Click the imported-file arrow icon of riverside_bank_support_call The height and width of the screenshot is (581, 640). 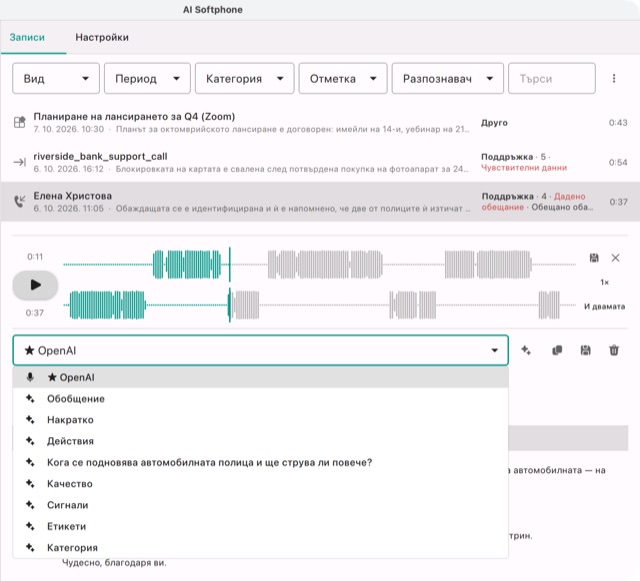(20, 162)
